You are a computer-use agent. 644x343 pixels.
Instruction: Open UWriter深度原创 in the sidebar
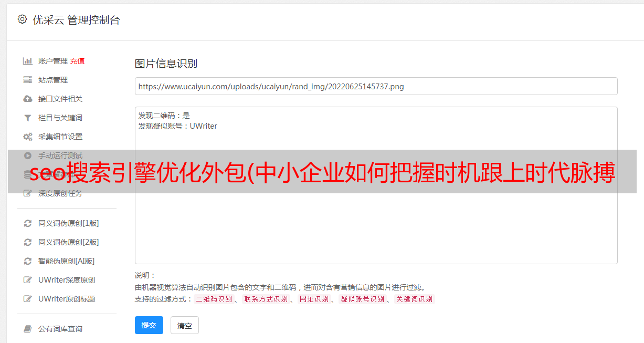pos(67,280)
